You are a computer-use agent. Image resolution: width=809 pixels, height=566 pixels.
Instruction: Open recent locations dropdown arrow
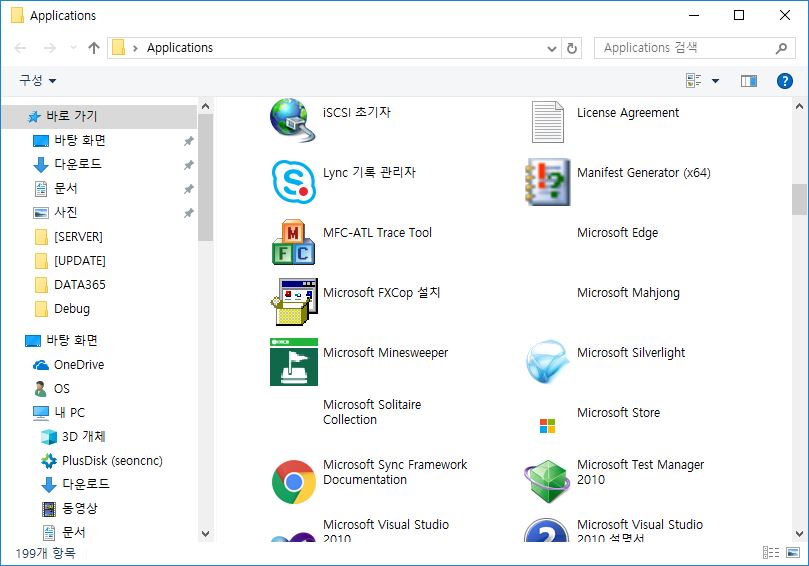pos(73,48)
